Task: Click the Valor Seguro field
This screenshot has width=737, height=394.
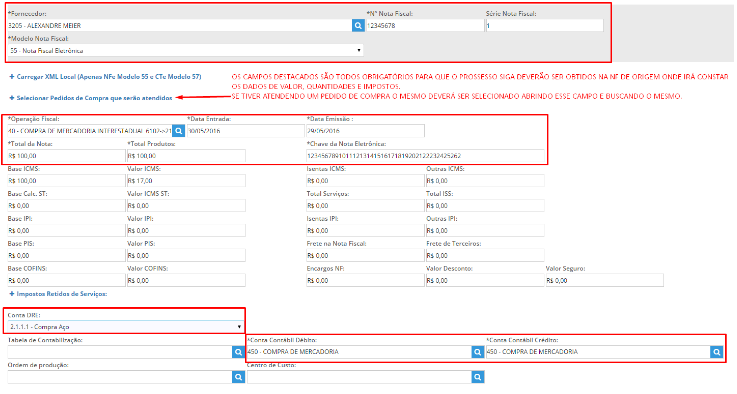Action: (604, 280)
